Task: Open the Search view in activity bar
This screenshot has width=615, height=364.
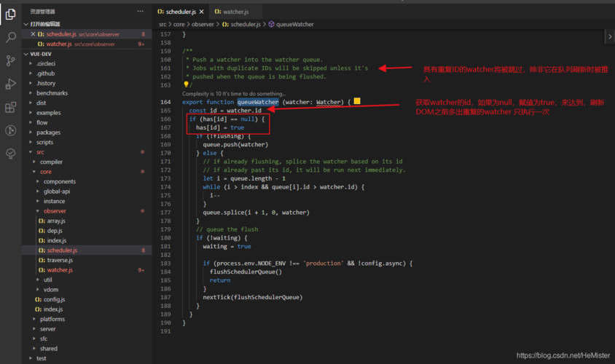Action: 11,38
